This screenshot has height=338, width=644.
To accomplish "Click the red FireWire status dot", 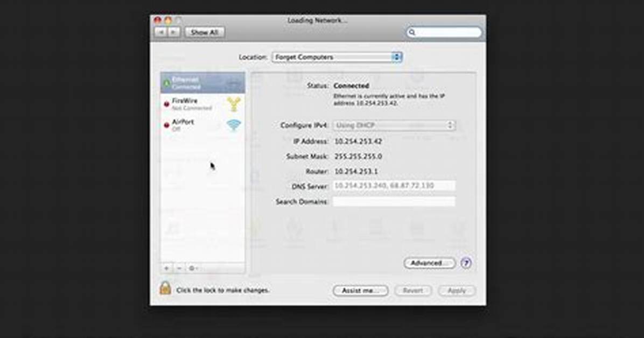I will (x=167, y=104).
